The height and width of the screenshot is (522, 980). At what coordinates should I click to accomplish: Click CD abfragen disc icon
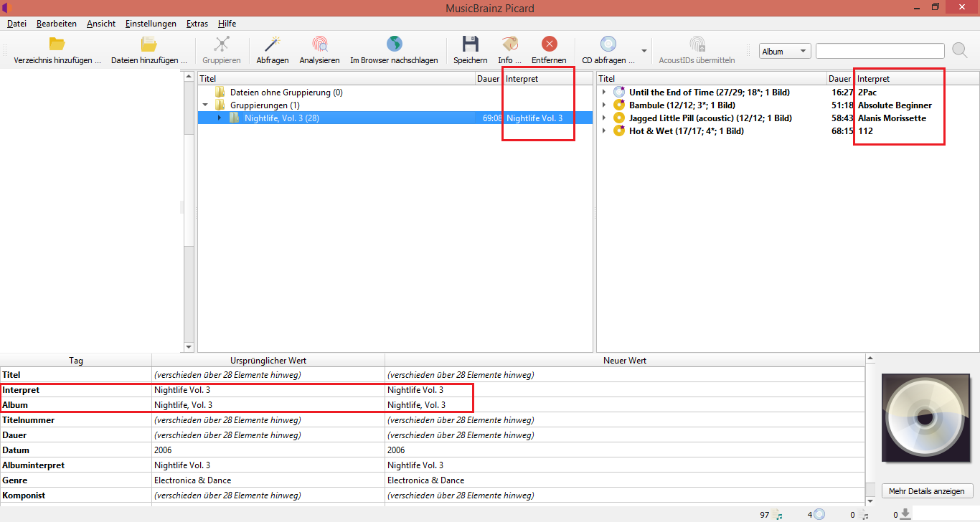(x=608, y=44)
